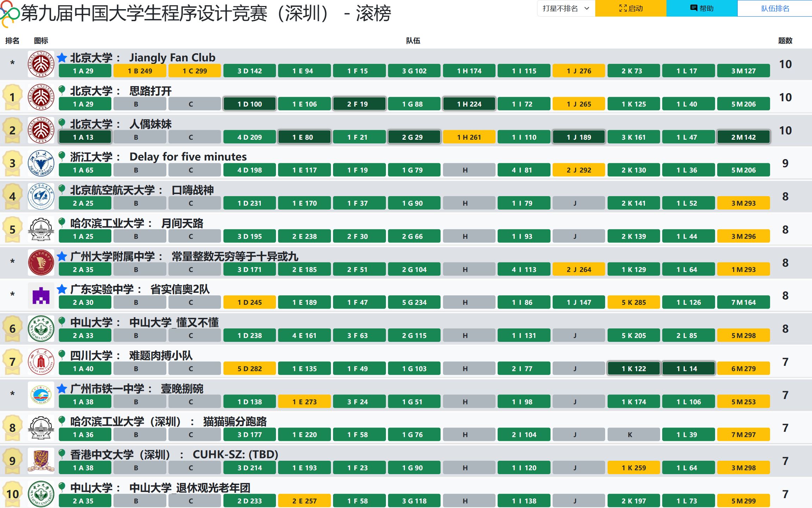Click the 排名 column header
812x508 pixels.
tap(12, 41)
